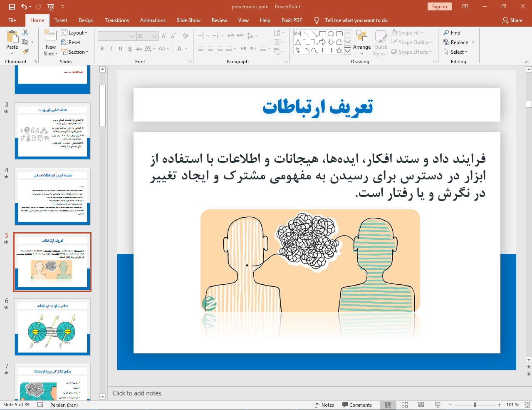Switch to the Animations tab
Viewport: 532px width, 410px height.
pos(153,20)
